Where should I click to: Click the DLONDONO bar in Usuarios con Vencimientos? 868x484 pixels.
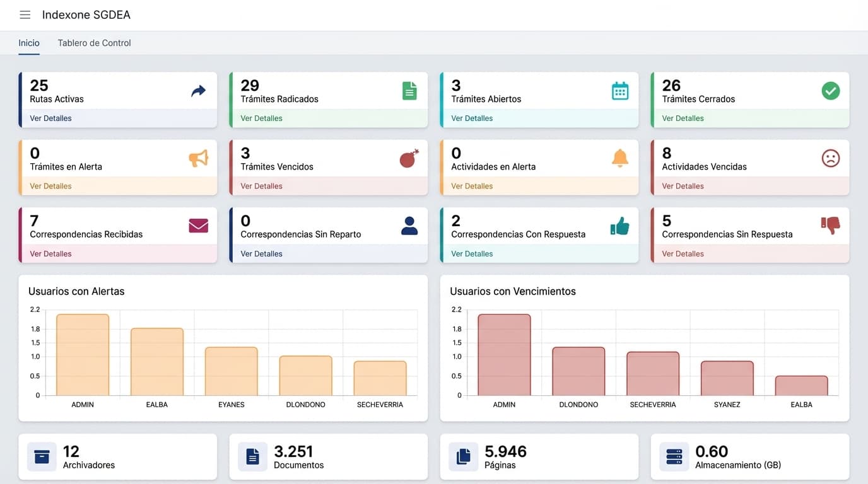click(x=578, y=371)
